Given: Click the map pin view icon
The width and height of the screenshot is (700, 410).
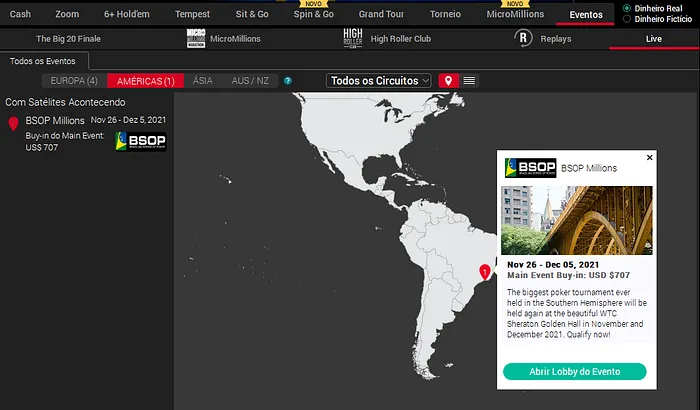Looking at the screenshot, I should [x=449, y=80].
